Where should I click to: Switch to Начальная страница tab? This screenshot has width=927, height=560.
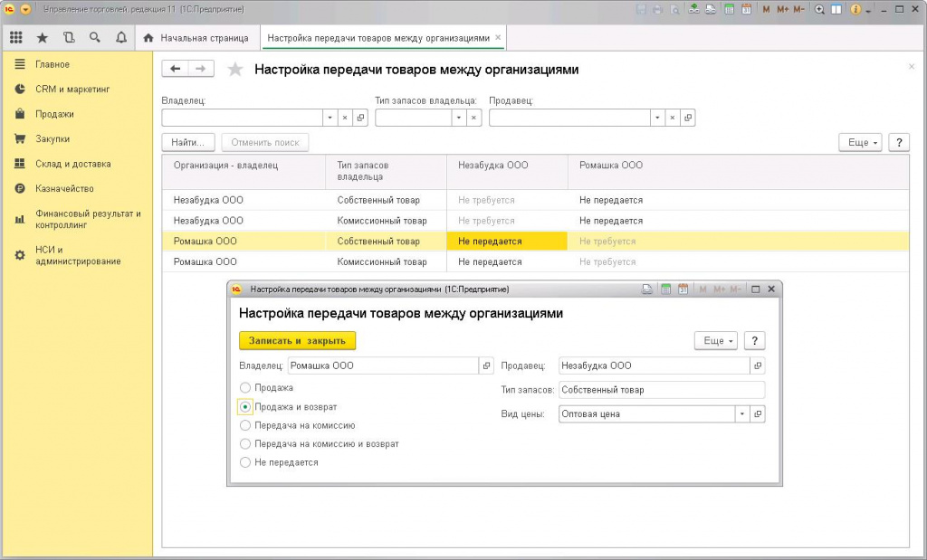coord(196,38)
